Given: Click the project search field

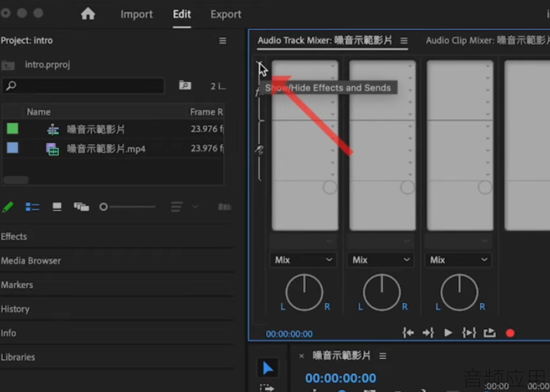Looking at the screenshot, I should [83, 86].
